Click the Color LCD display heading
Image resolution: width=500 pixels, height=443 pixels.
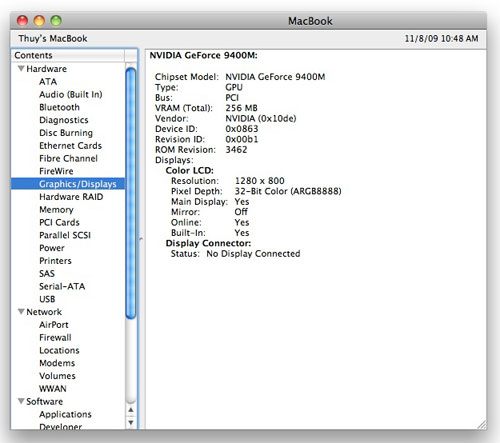(x=189, y=170)
